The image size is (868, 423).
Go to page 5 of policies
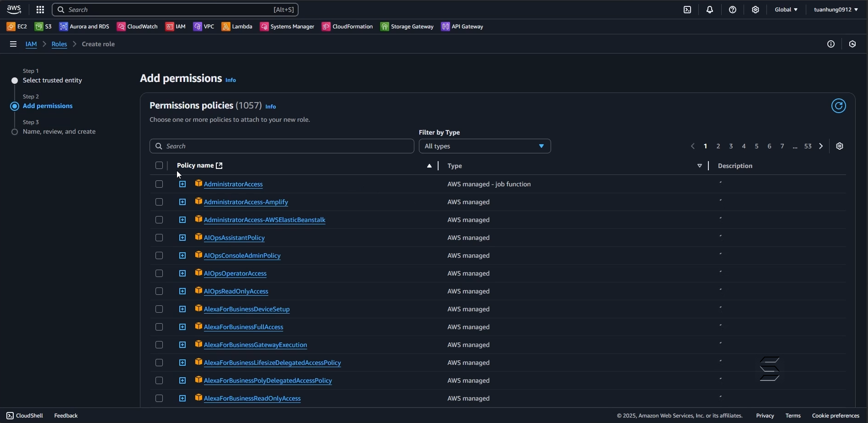(757, 146)
